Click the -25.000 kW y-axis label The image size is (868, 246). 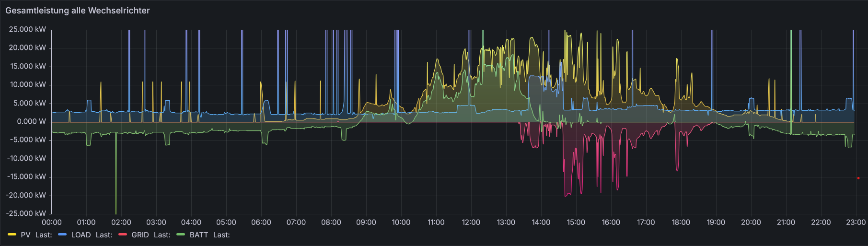point(26,213)
